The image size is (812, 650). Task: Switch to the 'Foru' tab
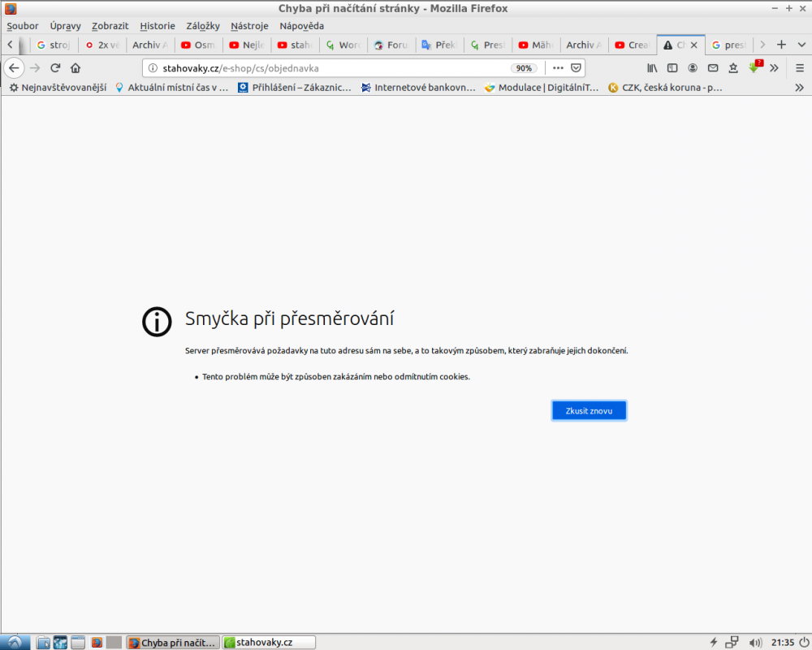391,45
